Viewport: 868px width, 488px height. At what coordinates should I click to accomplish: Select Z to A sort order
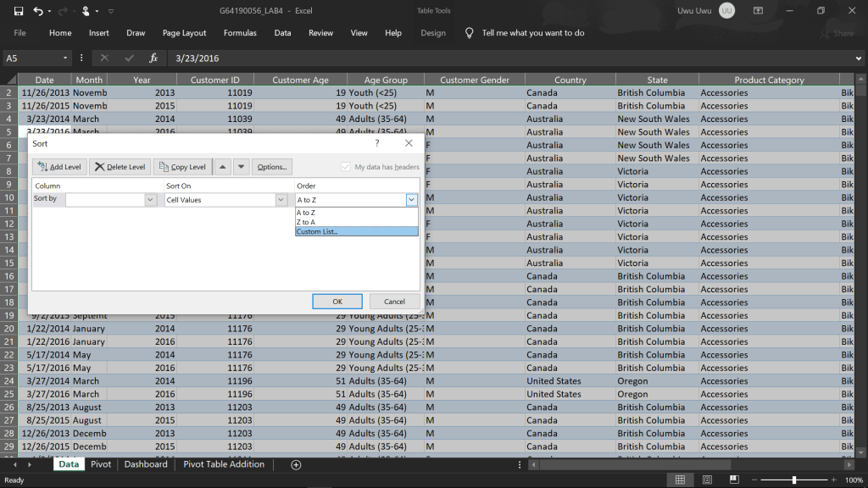click(x=306, y=222)
